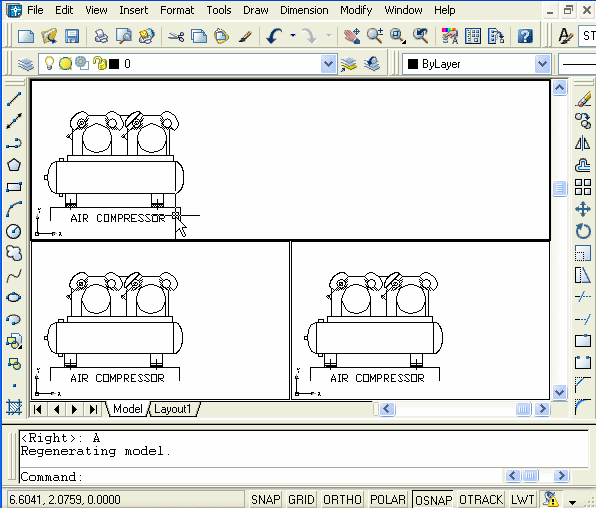Select the Polygon draw tool
The height and width of the screenshot is (508, 596).
14,165
